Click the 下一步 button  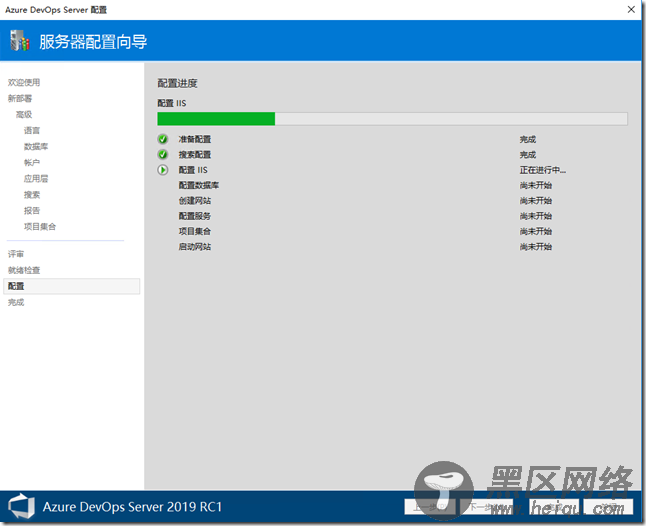486,507
